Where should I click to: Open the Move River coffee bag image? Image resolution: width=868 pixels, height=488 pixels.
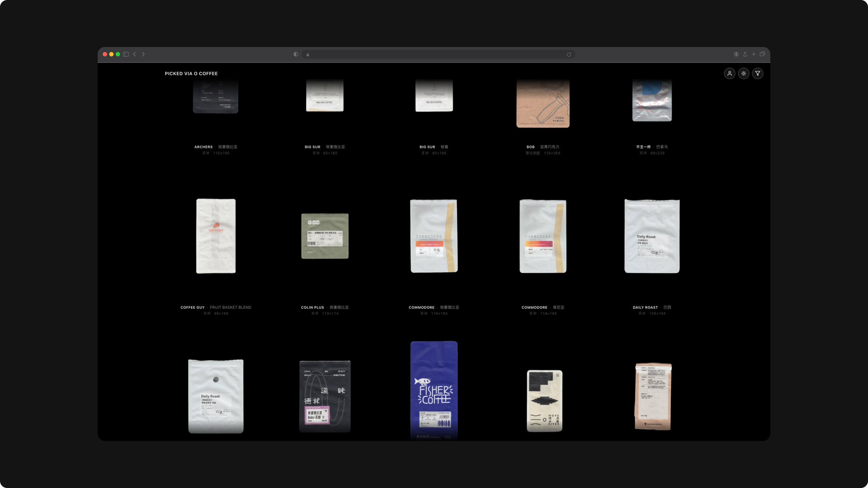545,401
